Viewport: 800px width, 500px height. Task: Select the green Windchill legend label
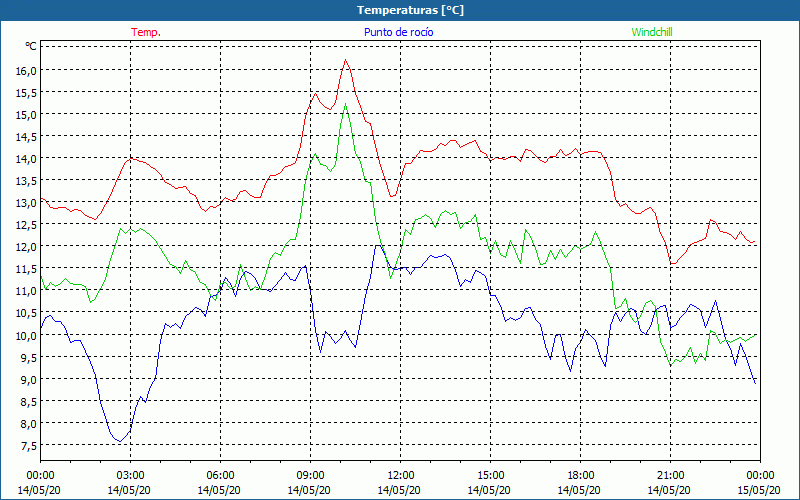[x=652, y=32]
